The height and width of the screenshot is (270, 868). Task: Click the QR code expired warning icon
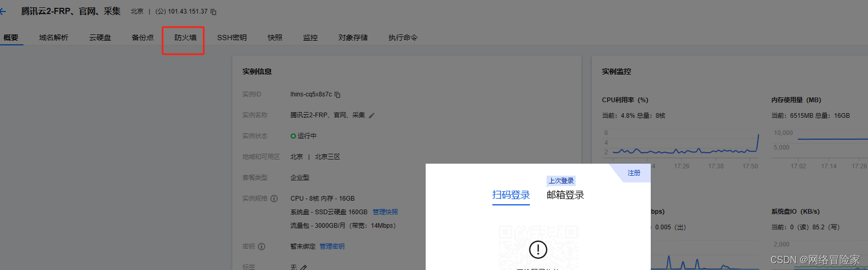(538, 250)
